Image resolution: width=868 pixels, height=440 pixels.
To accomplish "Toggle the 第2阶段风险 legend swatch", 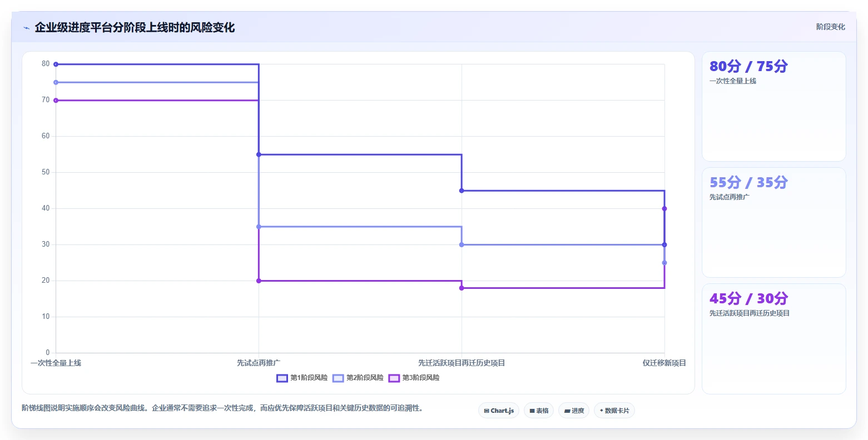I will (x=338, y=378).
